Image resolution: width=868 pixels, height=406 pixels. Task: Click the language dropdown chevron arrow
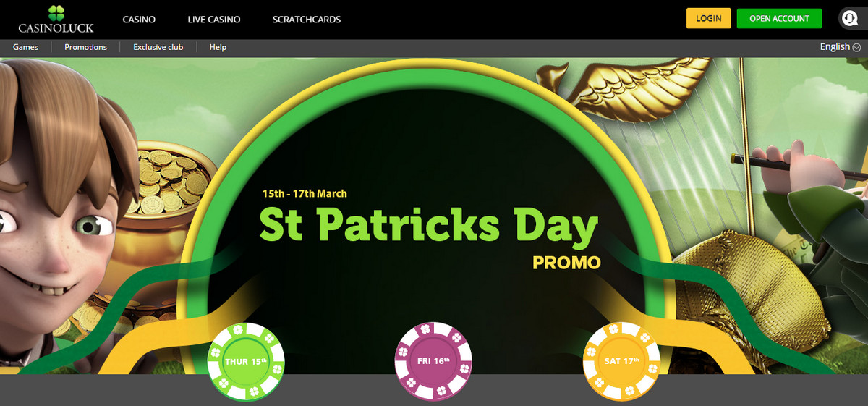pos(856,47)
